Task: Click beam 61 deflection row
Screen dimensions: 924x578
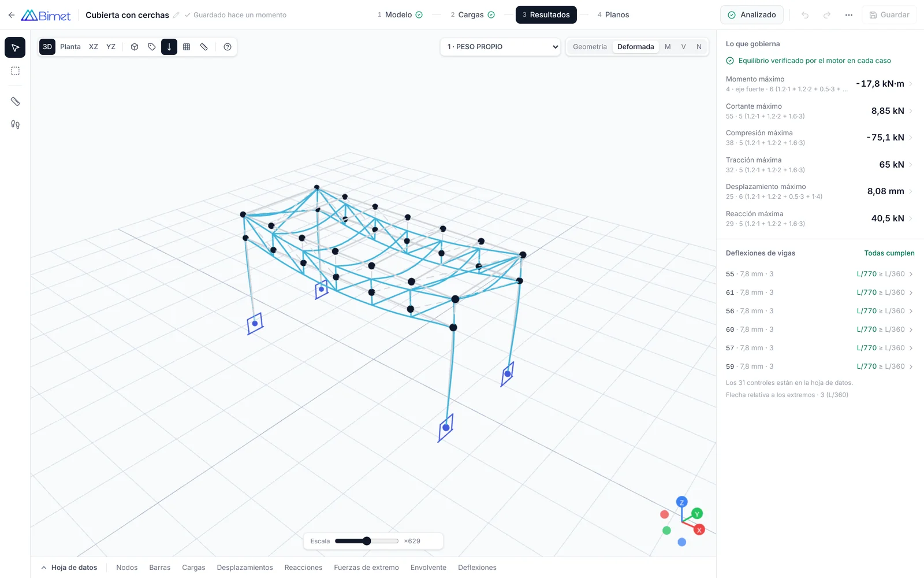Action: pyautogui.click(x=820, y=292)
